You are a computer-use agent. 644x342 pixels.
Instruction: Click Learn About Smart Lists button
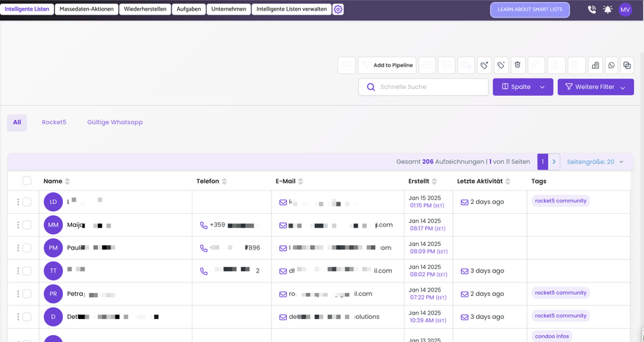[x=530, y=10]
